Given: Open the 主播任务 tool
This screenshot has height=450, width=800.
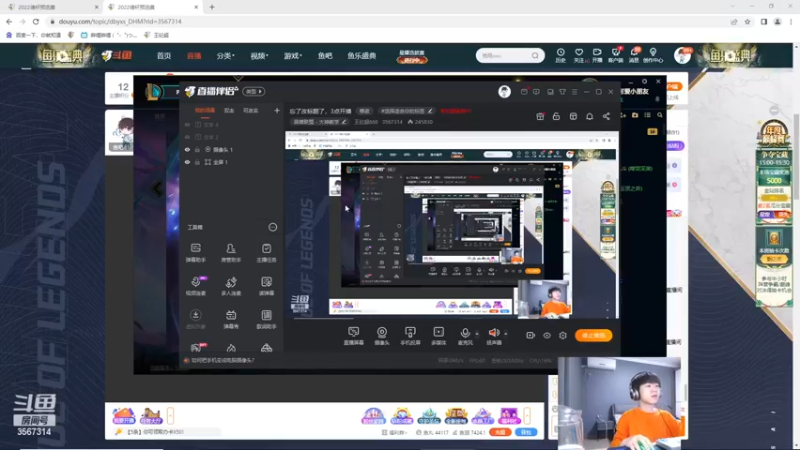Looking at the screenshot, I should pos(266,253).
